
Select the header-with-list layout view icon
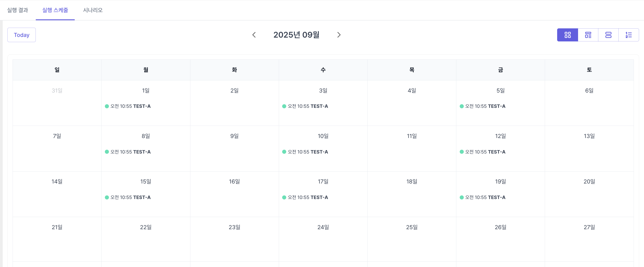(x=588, y=35)
